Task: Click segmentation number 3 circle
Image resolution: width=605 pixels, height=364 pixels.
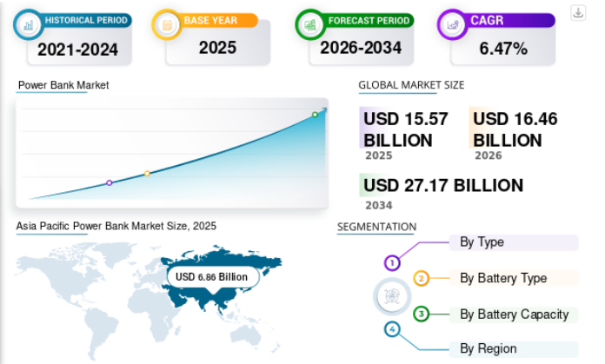Action: point(422,314)
